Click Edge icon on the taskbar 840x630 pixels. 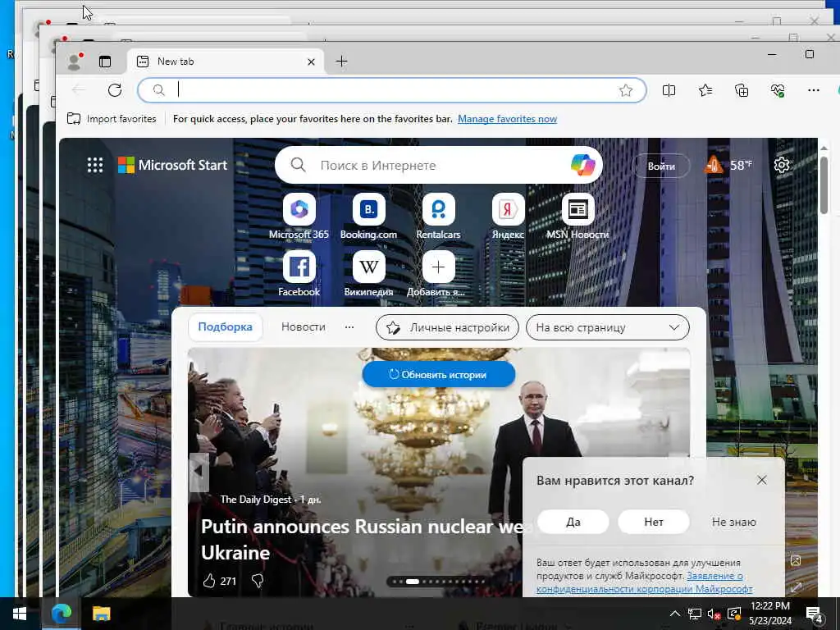pyautogui.click(x=61, y=614)
